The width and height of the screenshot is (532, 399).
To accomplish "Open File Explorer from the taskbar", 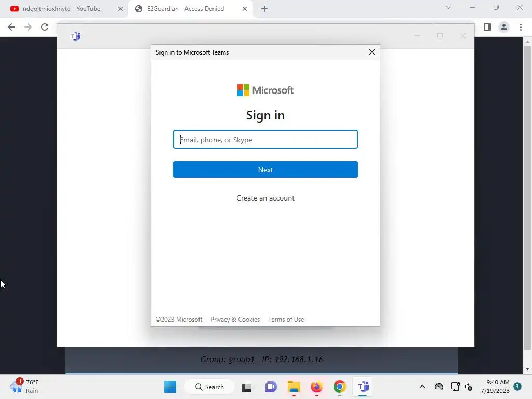I will 294,387.
